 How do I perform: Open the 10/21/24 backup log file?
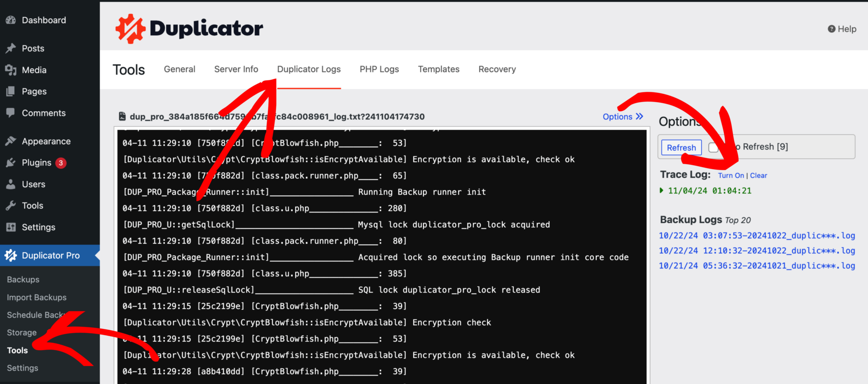click(757, 266)
